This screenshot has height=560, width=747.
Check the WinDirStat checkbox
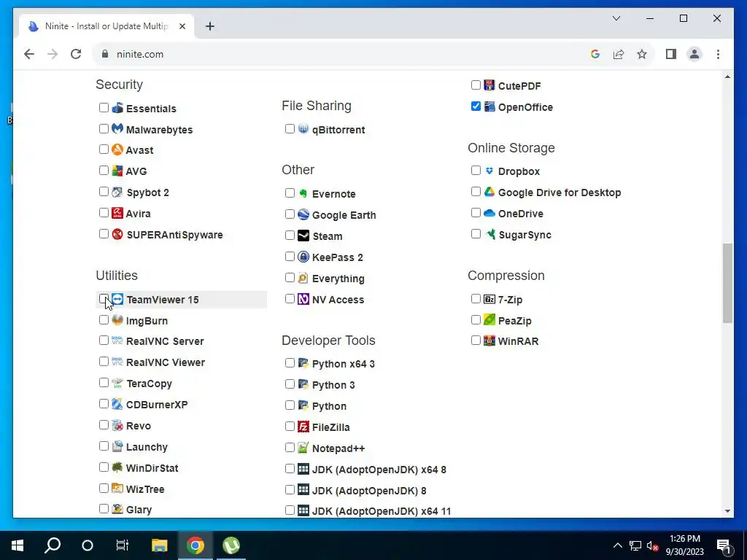click(104, 467)
